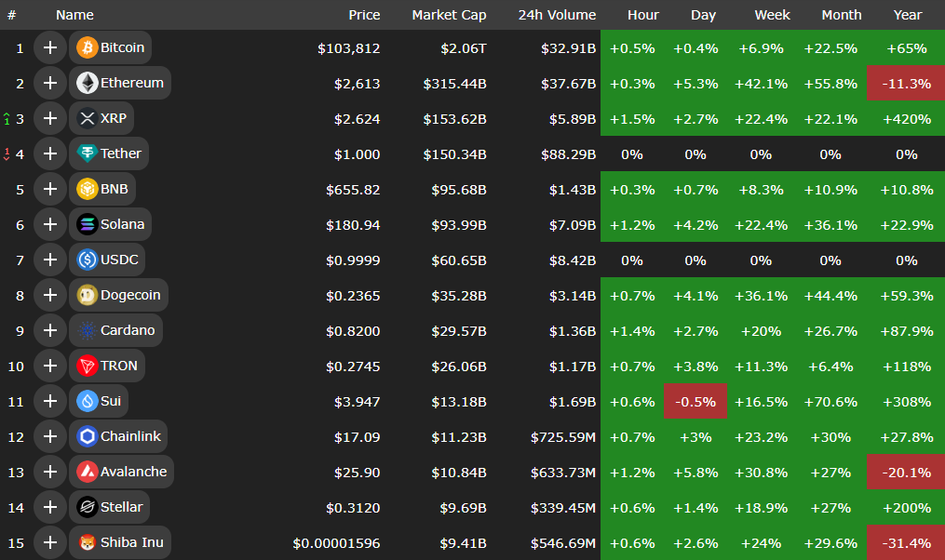The height and width of the screenshot is (560, 945).
Task: Select Shiba Inu price $0.00001596
Action: pos(336,543)
